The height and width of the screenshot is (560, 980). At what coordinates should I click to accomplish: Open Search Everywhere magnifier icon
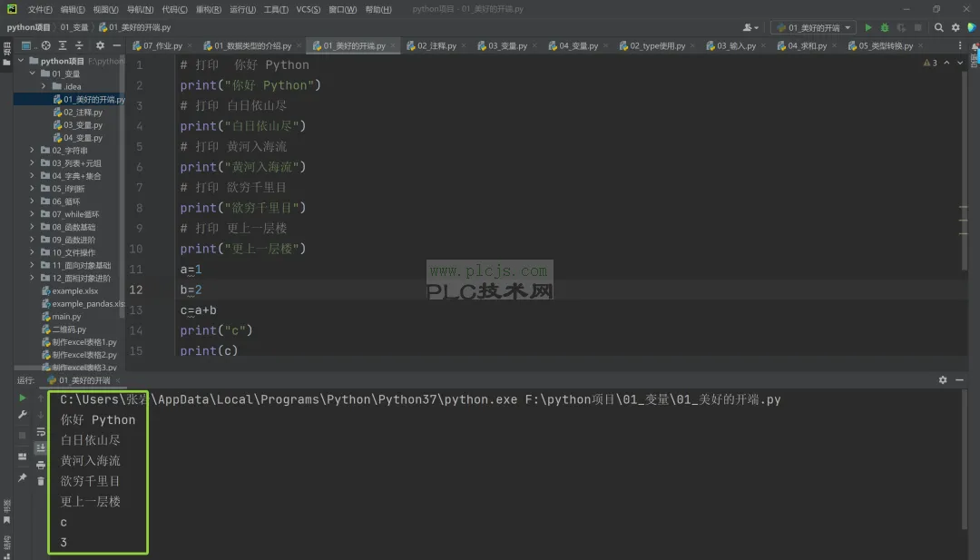click(x=939, y=27)
